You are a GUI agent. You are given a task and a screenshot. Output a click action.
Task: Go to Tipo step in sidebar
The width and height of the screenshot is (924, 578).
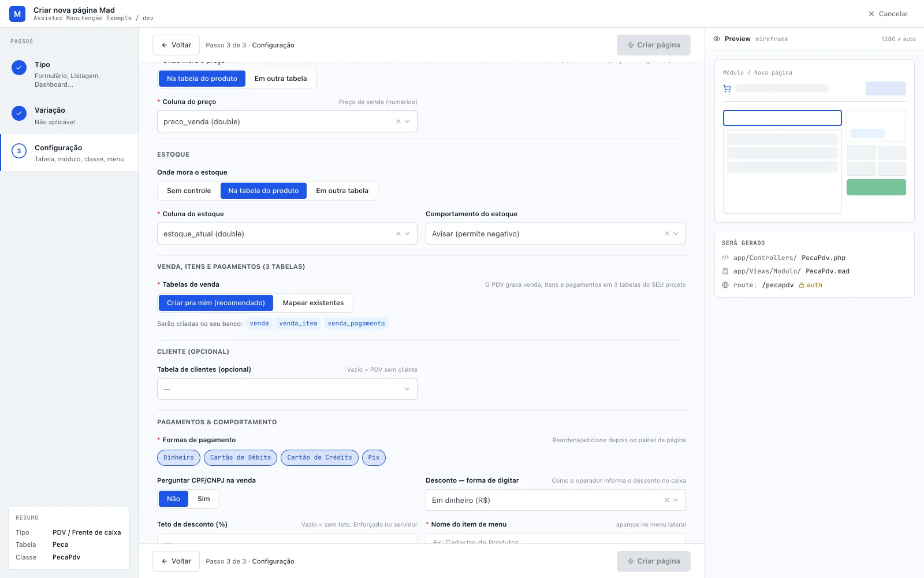tap(69, 74)
